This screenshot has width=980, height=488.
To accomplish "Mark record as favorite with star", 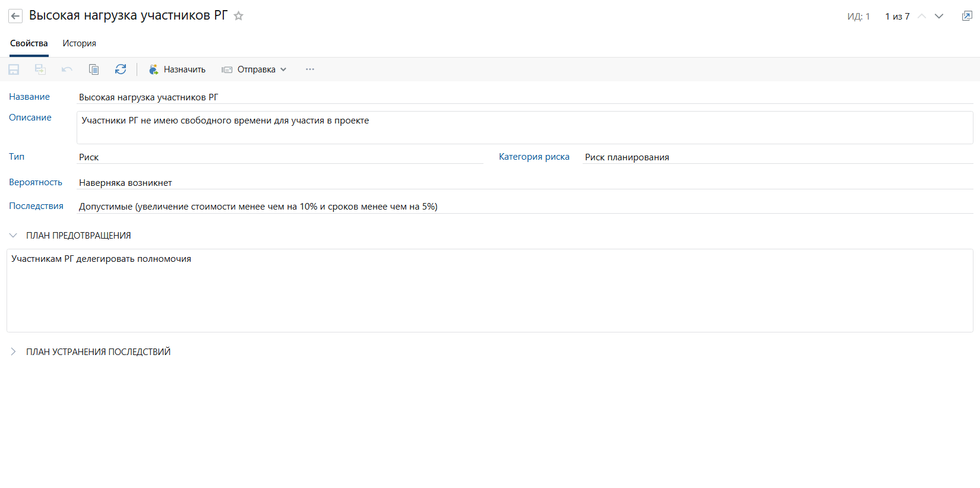I will coord(238,16).
